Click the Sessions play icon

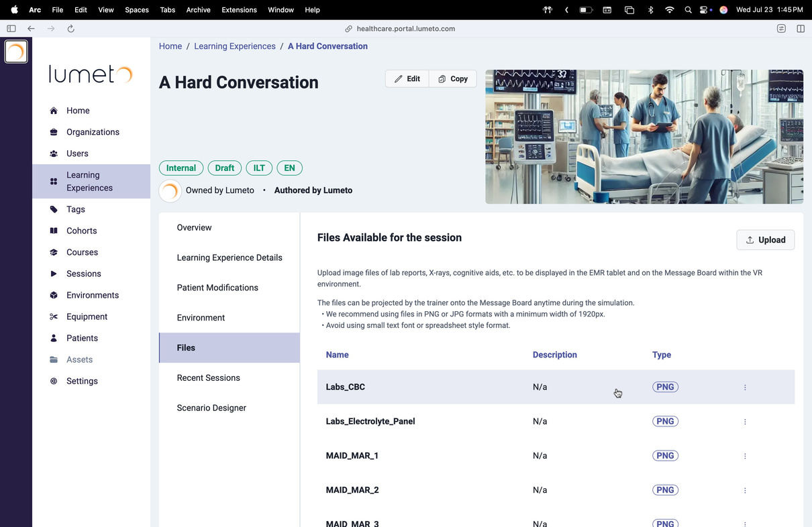[54, 274]
